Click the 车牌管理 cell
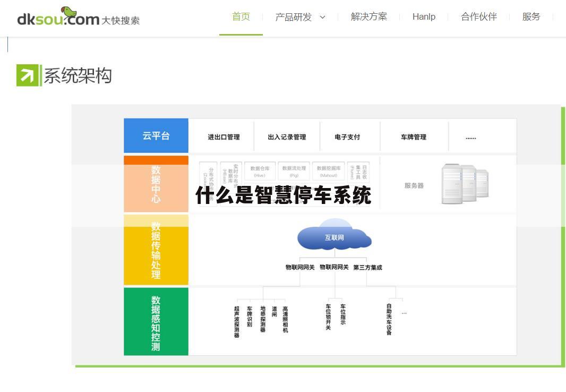The height and width of the screenshot is (392, 566). coord(413,137)
